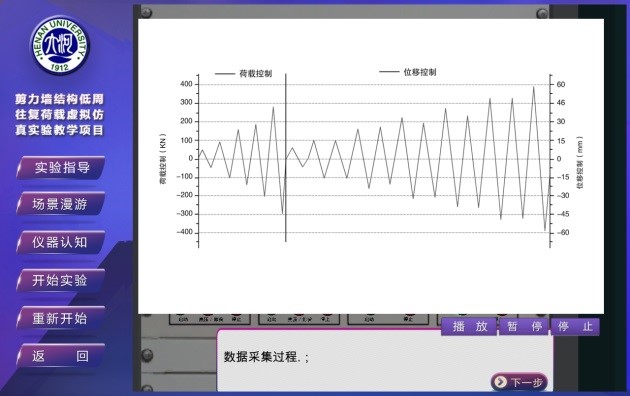Click the 荷载控制 legend entry

[243, 73]
